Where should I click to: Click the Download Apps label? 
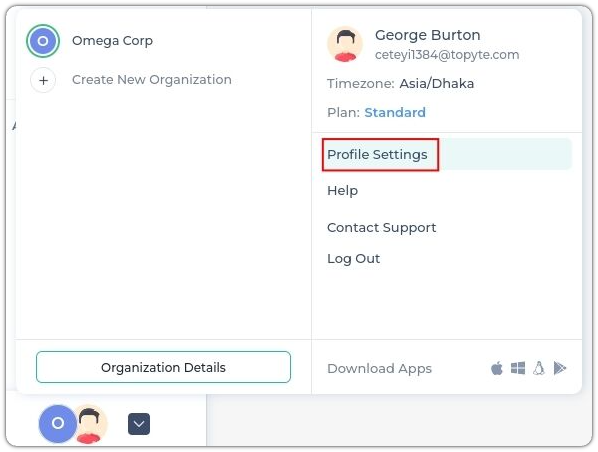point(379,368)
